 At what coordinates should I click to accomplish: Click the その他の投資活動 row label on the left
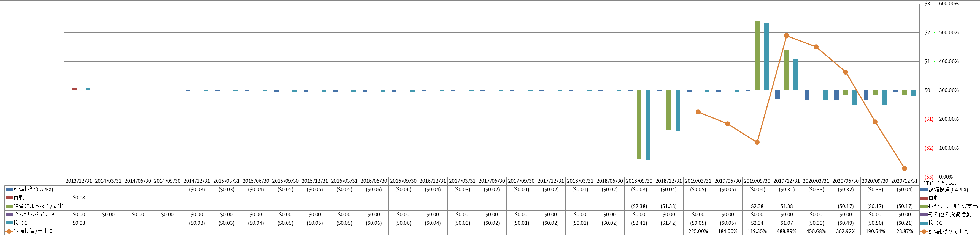[x=31, y=214]
